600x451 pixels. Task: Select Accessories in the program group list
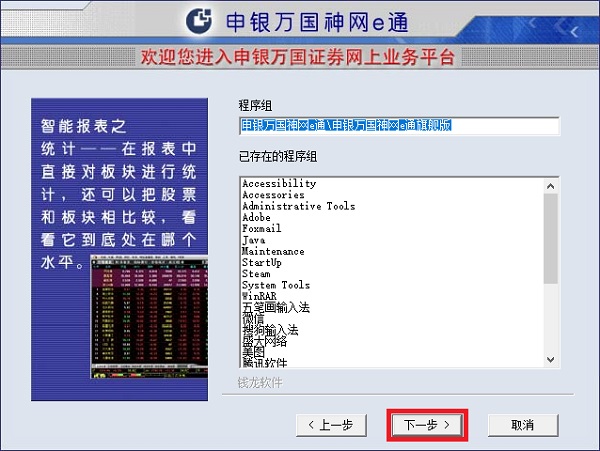coord(273,195)
